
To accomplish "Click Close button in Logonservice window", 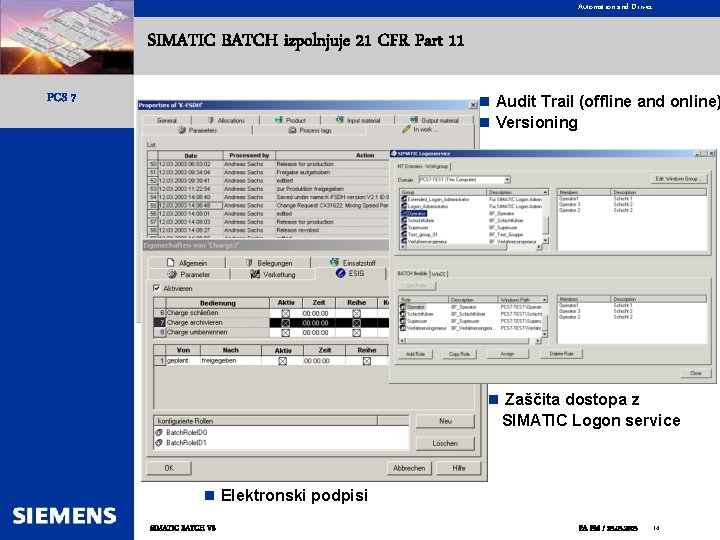I will click(x=696, y=373).
